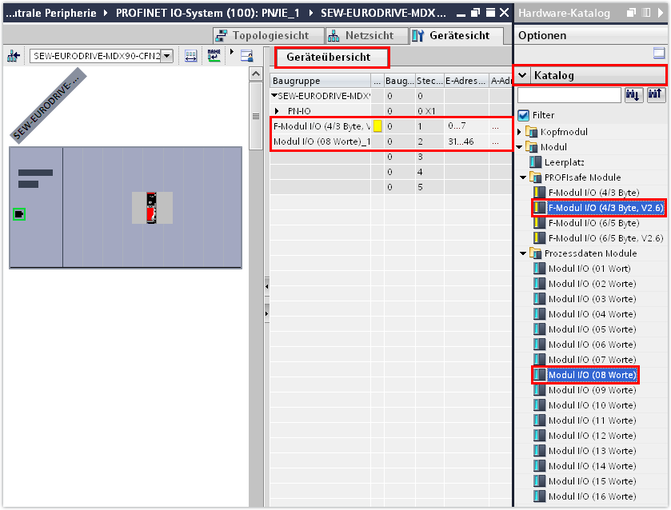Screen dimensions: 671x510
Task: Expand the Kopfmodul folder
Action: pyautogui.click(x=520, y=132)
